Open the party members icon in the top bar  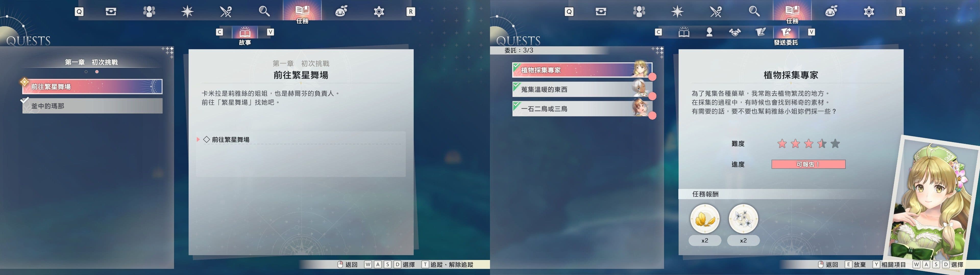pos(149,12)
